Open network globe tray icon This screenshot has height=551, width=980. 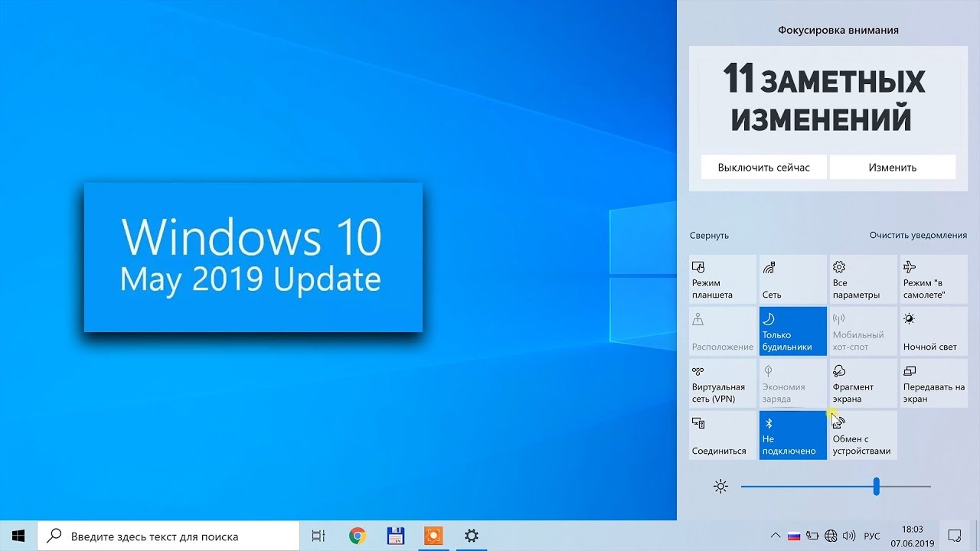(831, 536)
